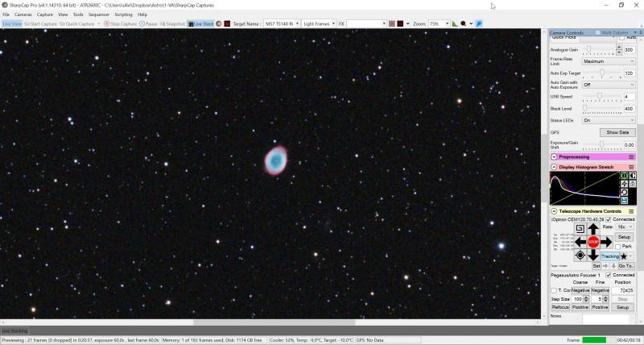Screen dimensions: 644x345
Task: Click the pin icon at toolbar end
Action: [479, 24]
